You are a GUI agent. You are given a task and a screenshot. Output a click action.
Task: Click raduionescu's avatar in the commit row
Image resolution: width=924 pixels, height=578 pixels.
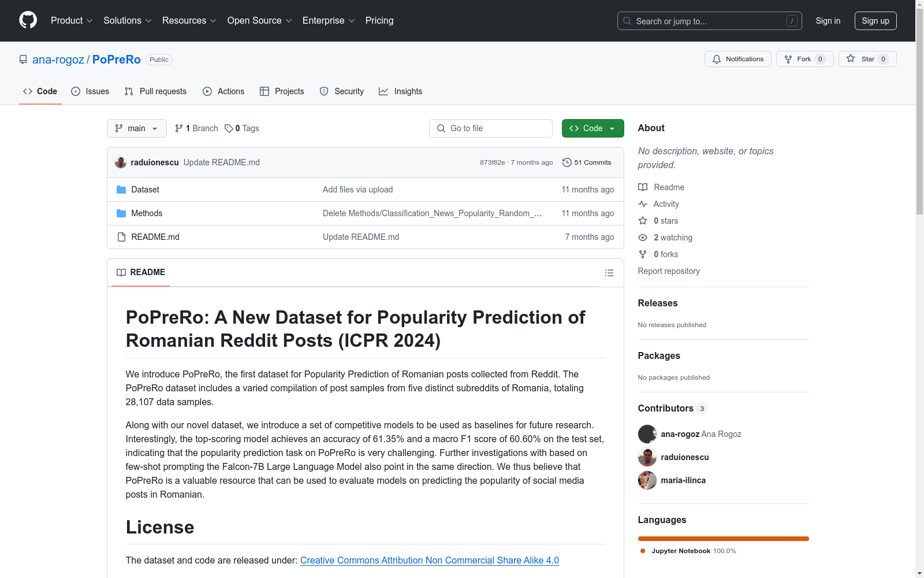[121, 162]
